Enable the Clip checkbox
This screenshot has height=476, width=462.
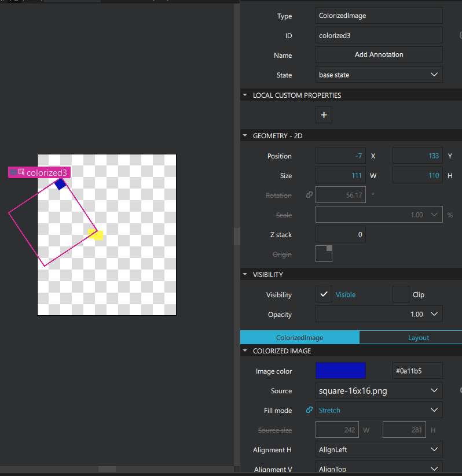point(401,294)
